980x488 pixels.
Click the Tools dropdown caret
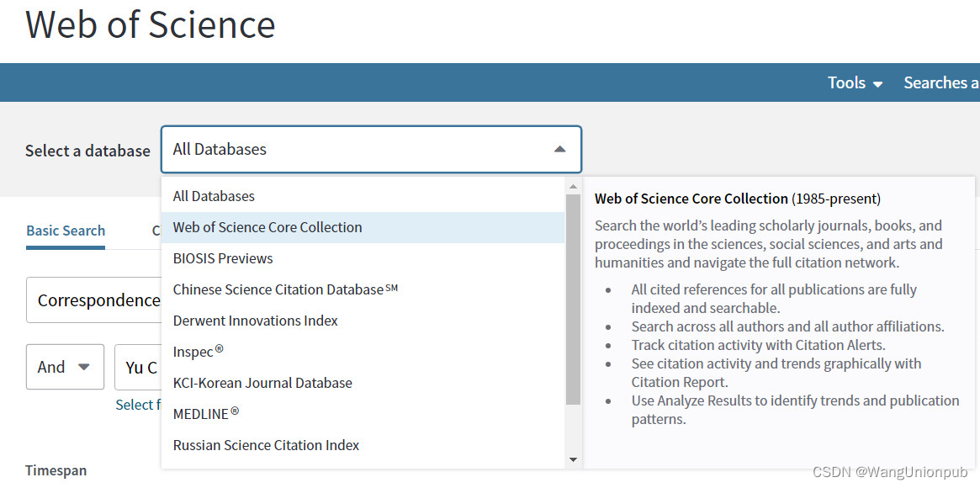(x=877, y=84)
